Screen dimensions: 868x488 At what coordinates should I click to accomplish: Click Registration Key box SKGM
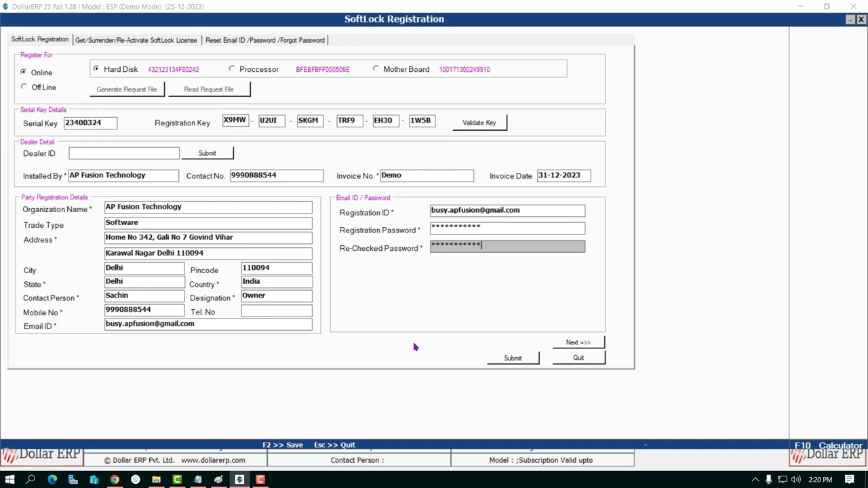tap(310, 121)
